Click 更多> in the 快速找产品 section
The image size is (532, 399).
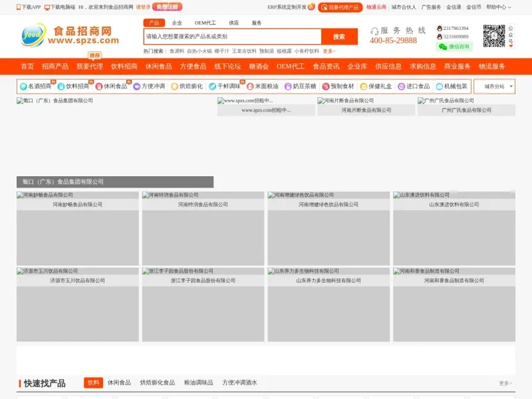coord(505,383)
